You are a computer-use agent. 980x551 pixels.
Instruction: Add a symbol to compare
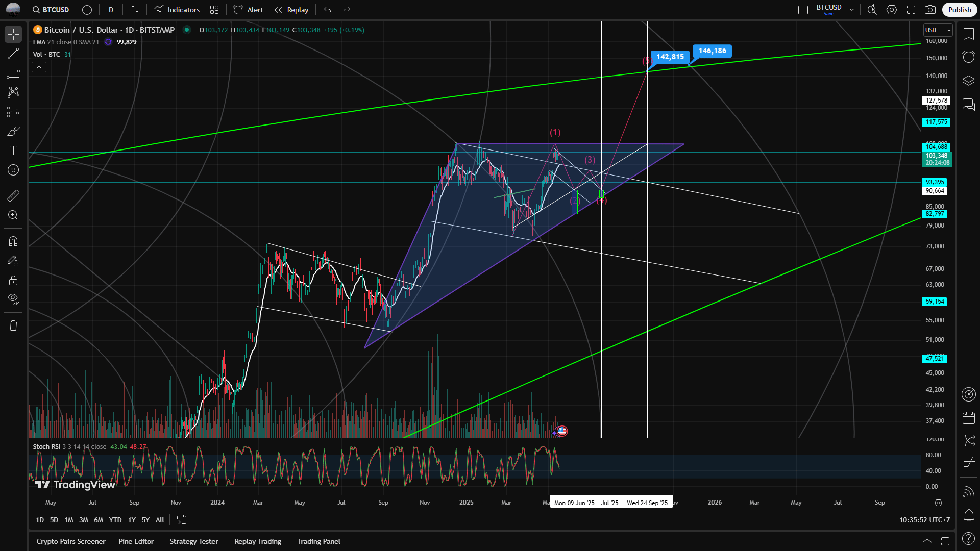pos(87,10)
